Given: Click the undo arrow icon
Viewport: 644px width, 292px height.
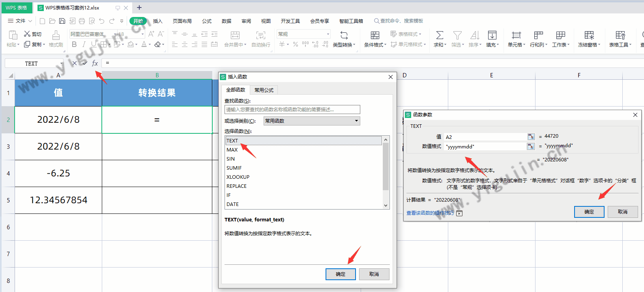Looking at the screenshot, I should 102,21.
